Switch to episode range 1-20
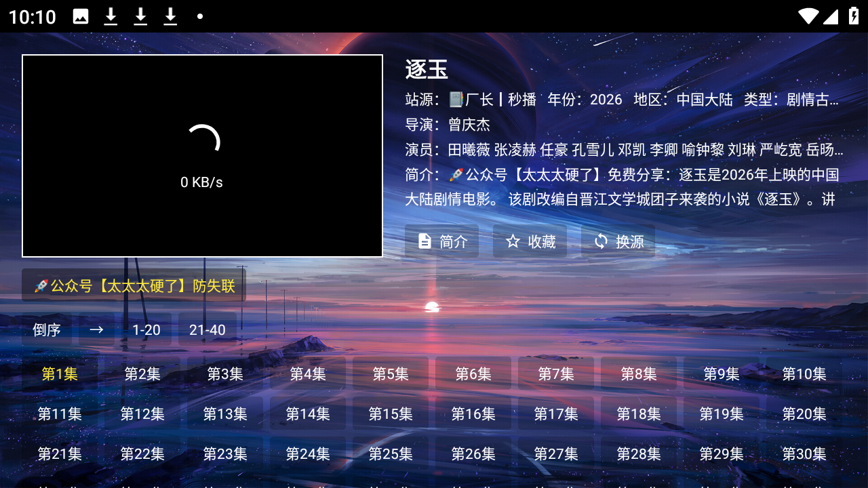This screenshot has width=868, height=488. point(146,329)
